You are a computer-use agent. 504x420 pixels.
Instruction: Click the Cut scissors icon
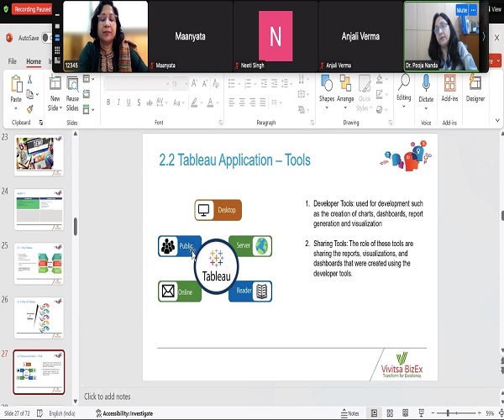pyautogui.click(x=30, y=79)
